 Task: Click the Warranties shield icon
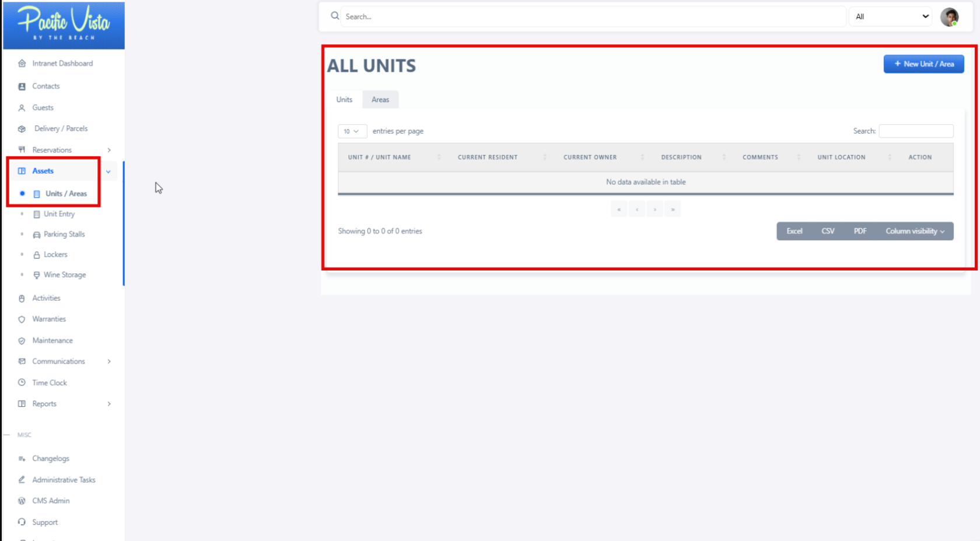click(22, 319)
